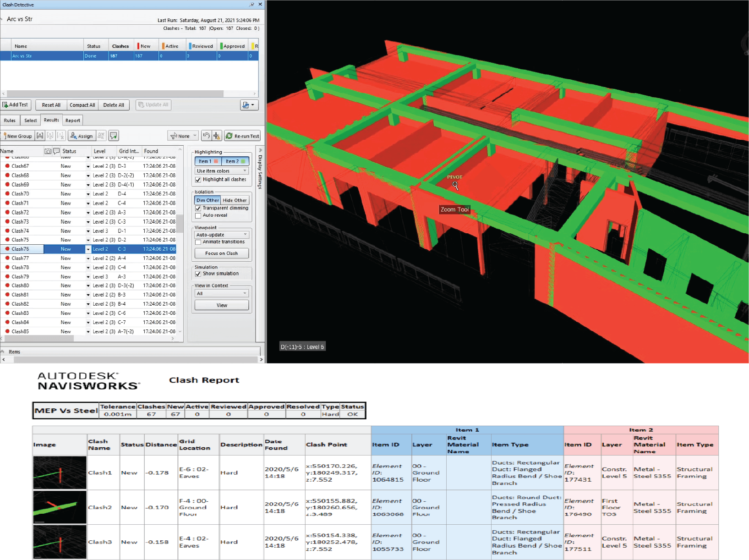Click the comments column header icon

pos(56,151)
